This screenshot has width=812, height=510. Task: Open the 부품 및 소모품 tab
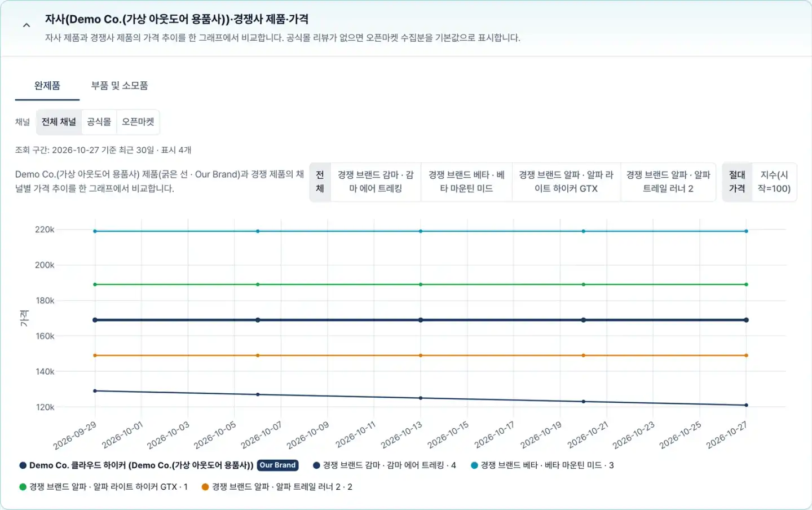tap(120, 86)
